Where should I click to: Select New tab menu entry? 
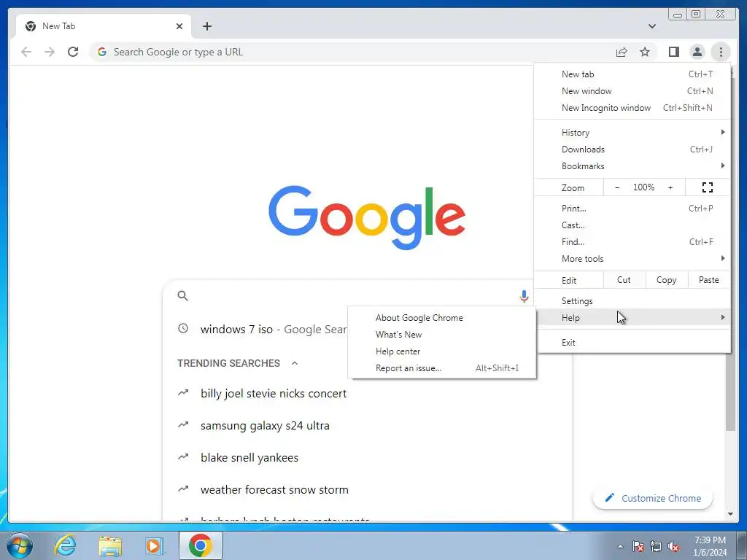click(632, 74)
